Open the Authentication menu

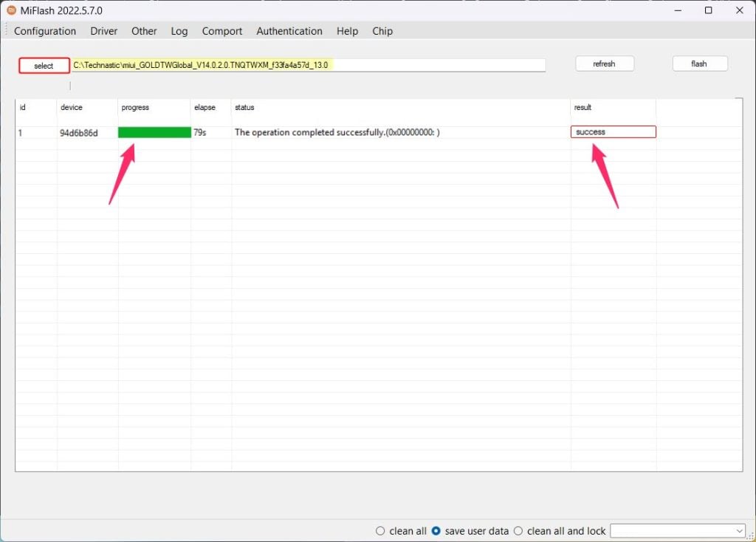pyautogui.click(x=289, y=31)
